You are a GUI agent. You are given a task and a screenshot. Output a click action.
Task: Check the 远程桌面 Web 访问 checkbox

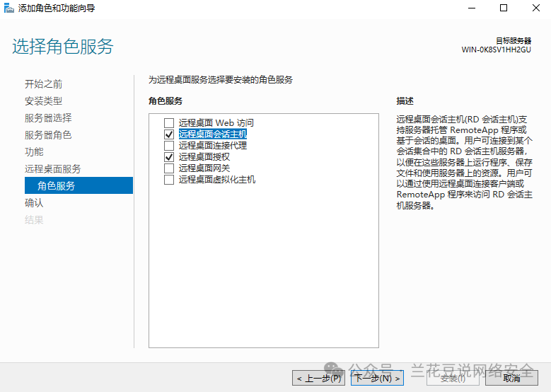click(x=168, y=122)
